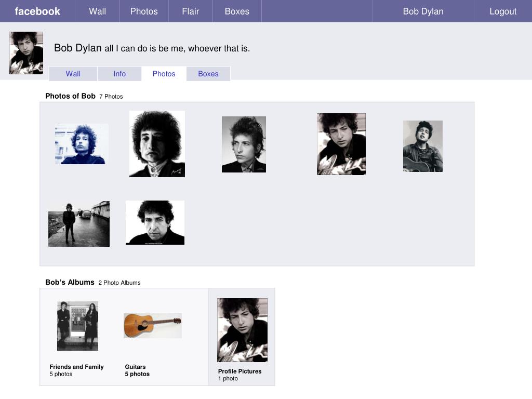Click the Guitars album title
The width and height of the screenshot is (532, 399).
tap(136, 367)
